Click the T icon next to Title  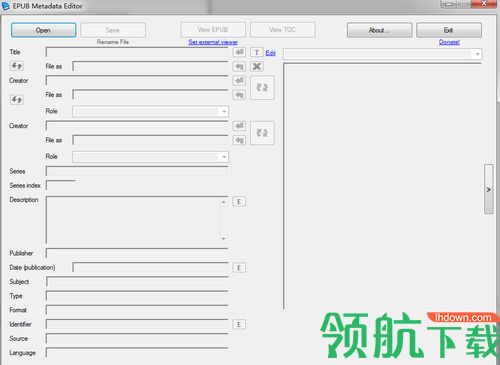point(257,52)
